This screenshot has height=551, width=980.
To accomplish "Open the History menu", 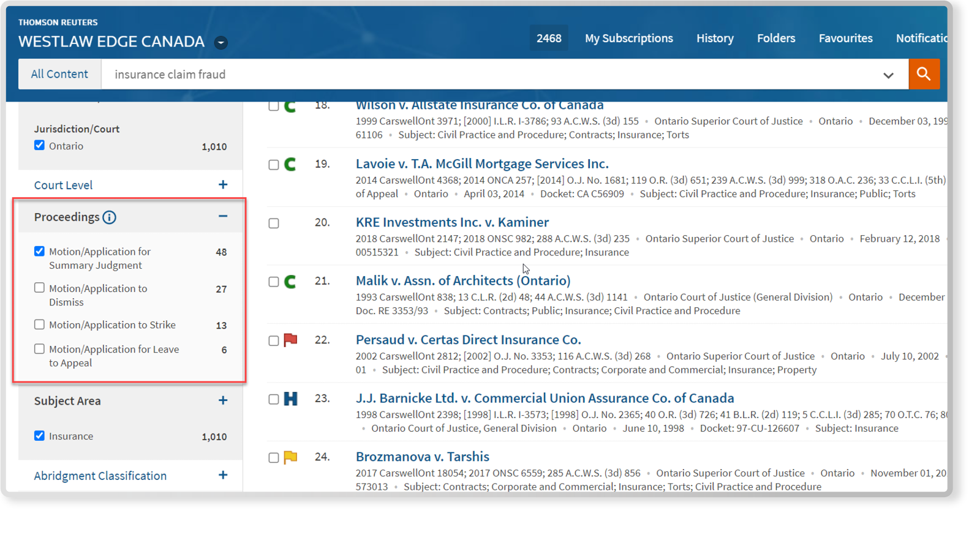I will (715, 38).
